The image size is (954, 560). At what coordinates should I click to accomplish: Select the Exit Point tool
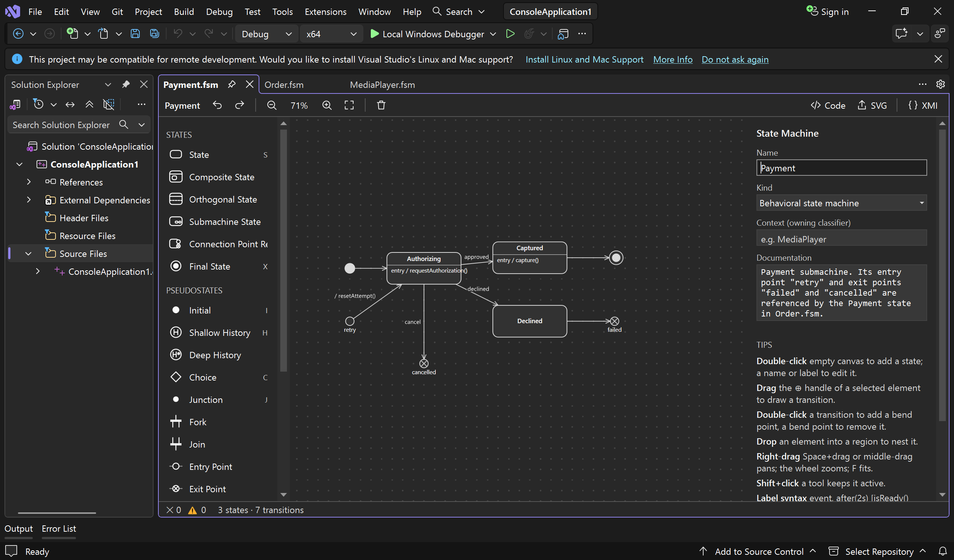(x=218, y=489)
